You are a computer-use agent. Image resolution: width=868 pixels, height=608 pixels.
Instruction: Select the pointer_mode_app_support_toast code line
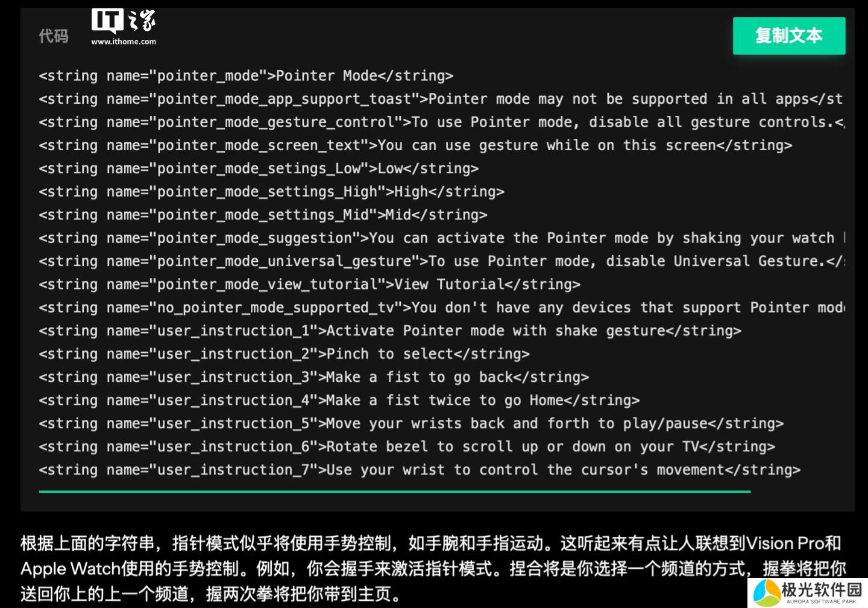[x=440, y=99]
